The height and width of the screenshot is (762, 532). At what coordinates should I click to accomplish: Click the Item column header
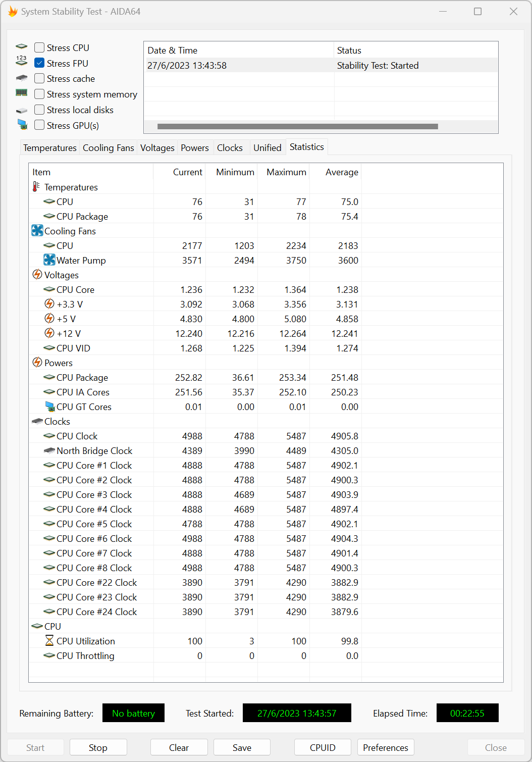tap(91, 172)
